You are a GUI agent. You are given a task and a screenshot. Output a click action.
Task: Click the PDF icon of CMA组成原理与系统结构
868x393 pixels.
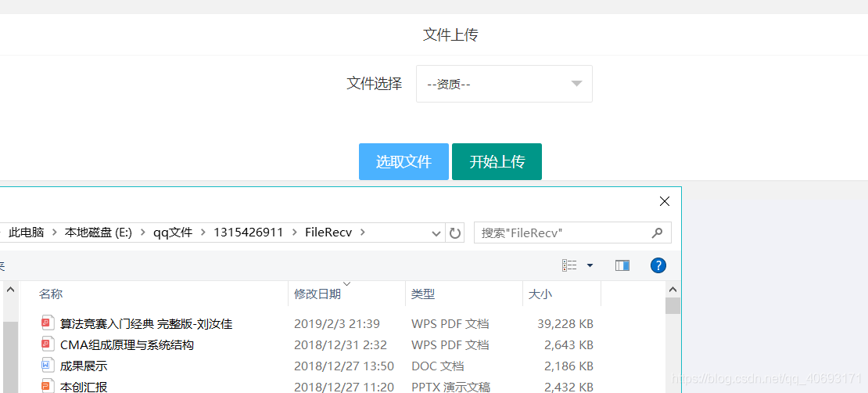(x=47, y=344)
